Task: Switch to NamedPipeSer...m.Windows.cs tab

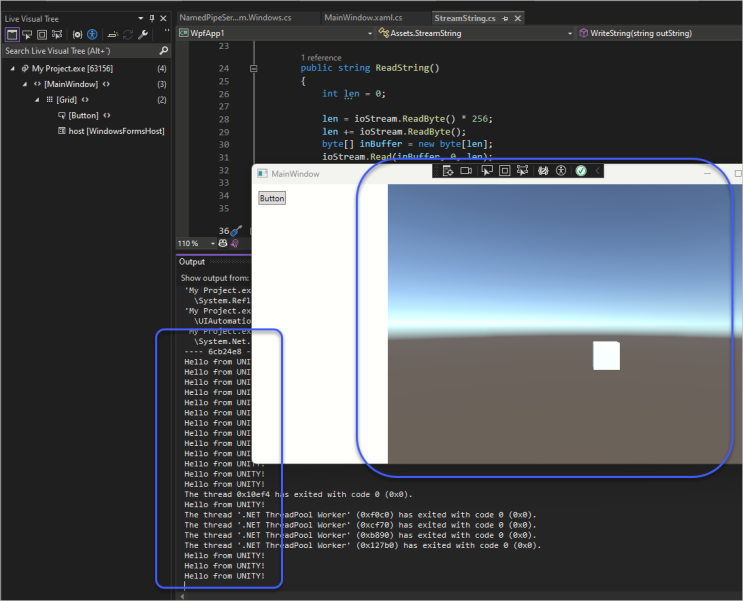Action: click(236, 18)
